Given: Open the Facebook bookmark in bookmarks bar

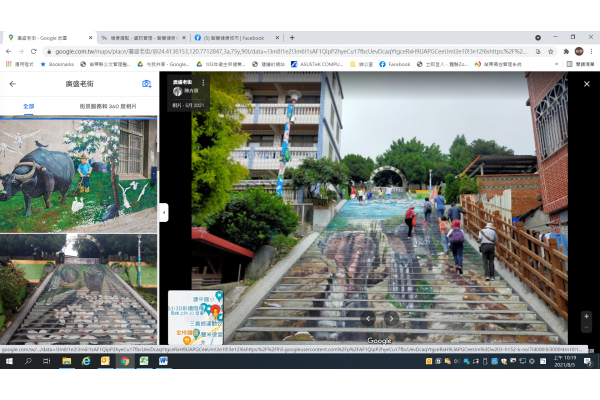Looking at the screenshot, I should [395, 64].
